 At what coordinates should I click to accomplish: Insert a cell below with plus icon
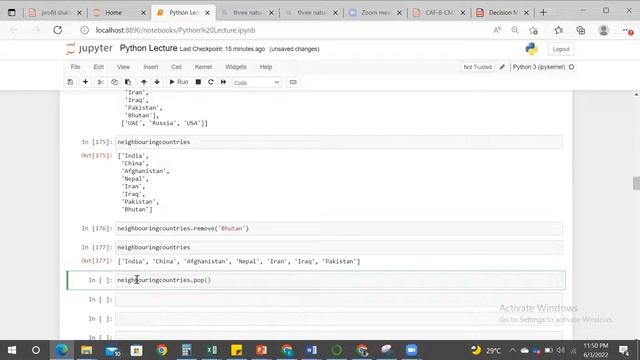coord(85,82)
